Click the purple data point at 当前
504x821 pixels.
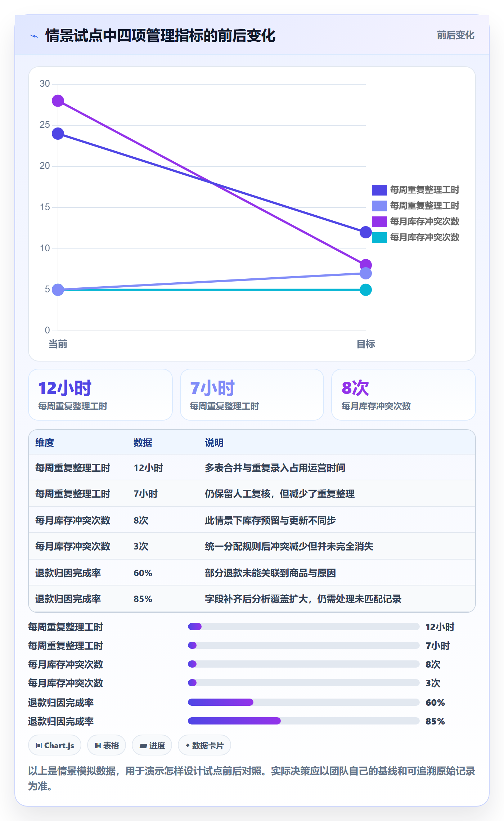(x=58, y=101)
